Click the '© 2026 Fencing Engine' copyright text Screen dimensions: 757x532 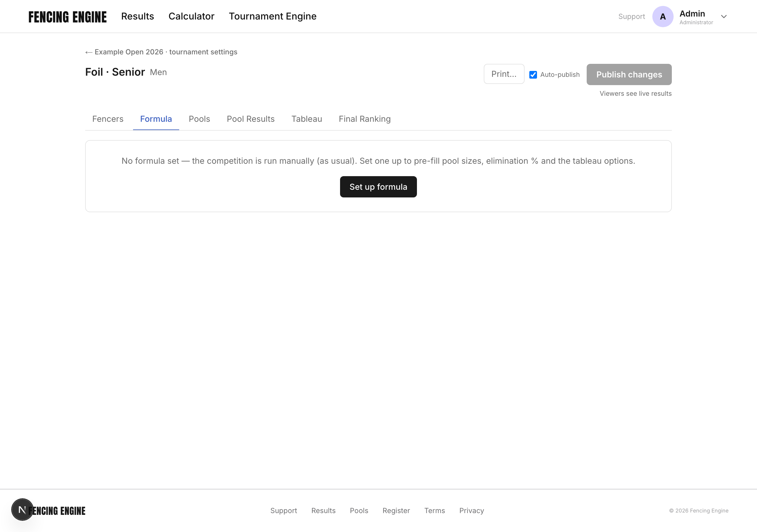tap(699, 511)
